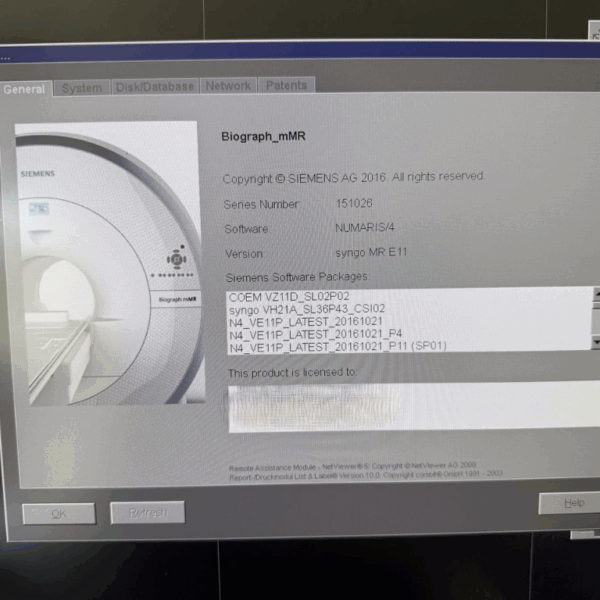This screenshot has width=600, height=600.
Task: Click the Siemens Software Packages label
Action: click(297, 277)
